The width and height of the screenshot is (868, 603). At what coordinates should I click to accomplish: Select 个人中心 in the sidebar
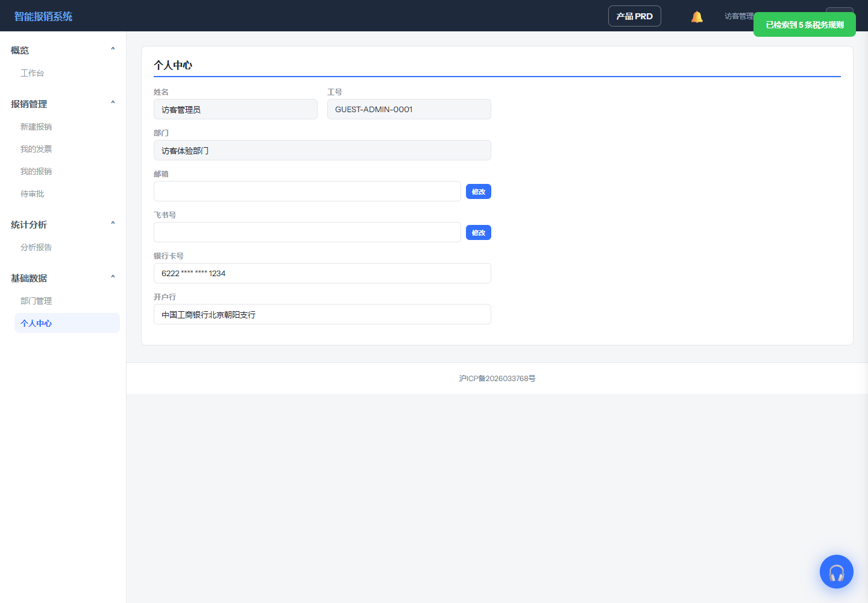(x=67, y=323)
